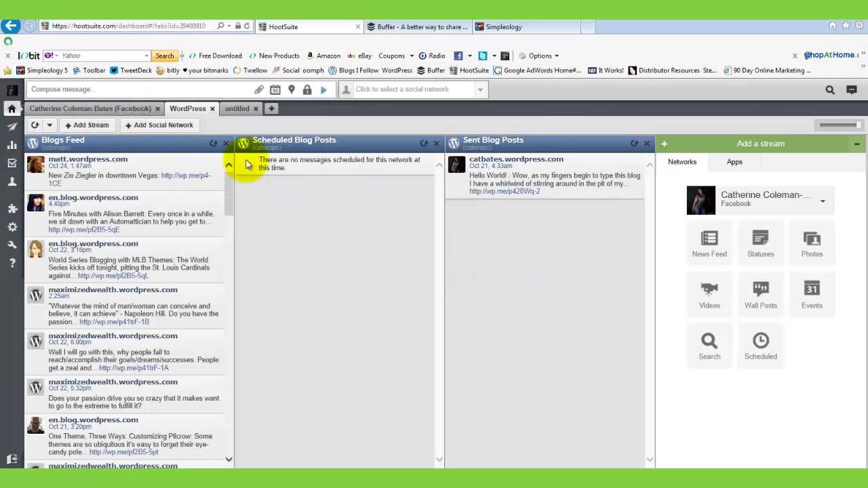Refresh the Sent Blog Posts stream
Viewport: 868px width, 488px height.
click(x=634, y=143)
